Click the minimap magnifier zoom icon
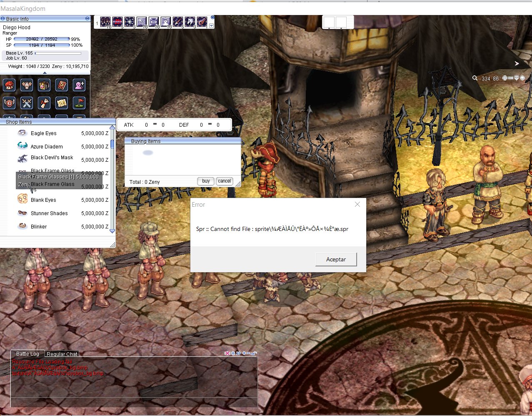Screen dimensions: 532x416 475,78
